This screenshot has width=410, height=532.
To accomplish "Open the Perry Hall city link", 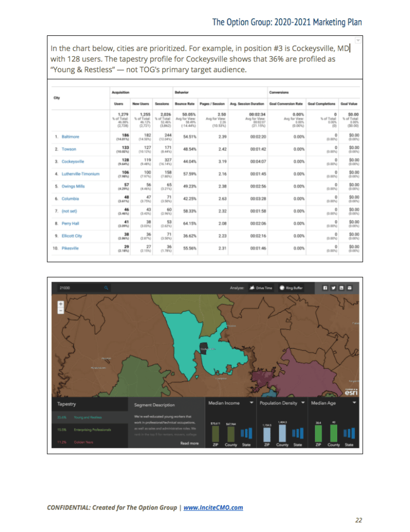I will tap(70, 223).
